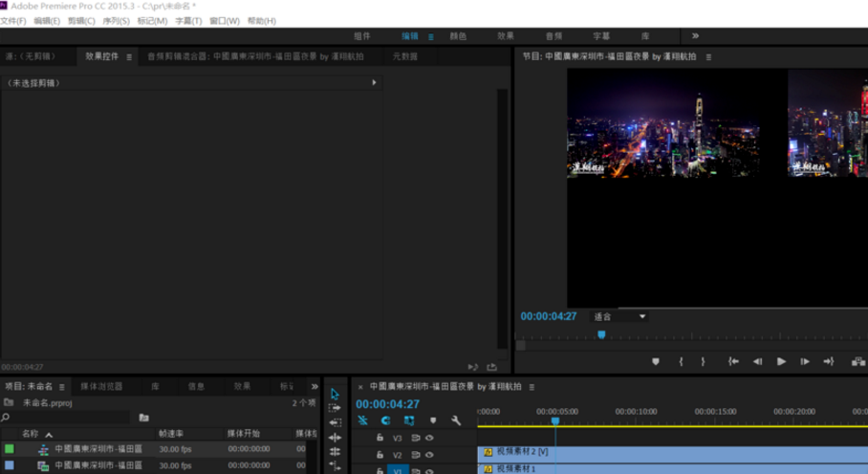Toggle snap in timeline
Viewport: 868px width, 474px height.
pyautogui.click(x=385, y=420)
